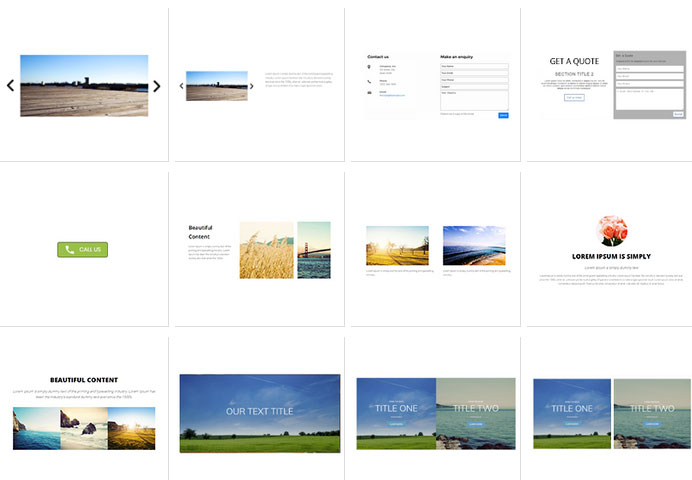Screen dimensions: 692x480
Task: Select the wheat field image beside Beautiful Content
Action: tap(266, 250)
